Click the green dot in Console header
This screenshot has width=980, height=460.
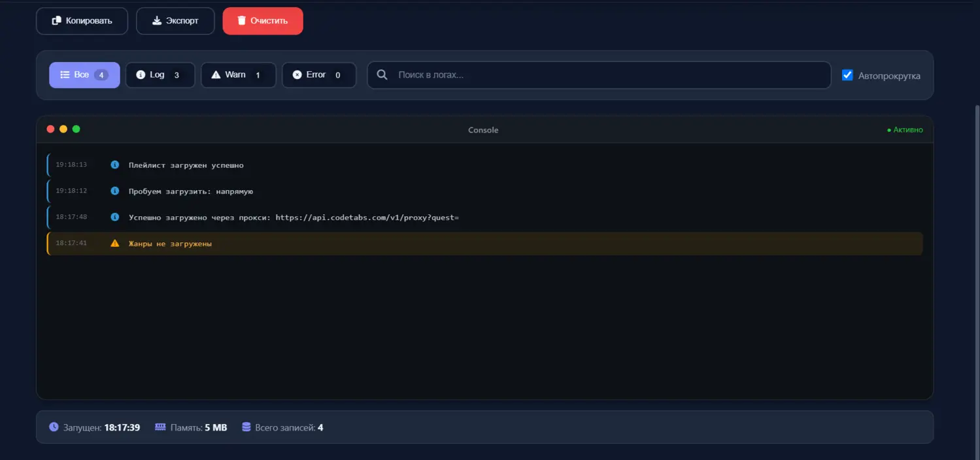[x=76, y=129]
